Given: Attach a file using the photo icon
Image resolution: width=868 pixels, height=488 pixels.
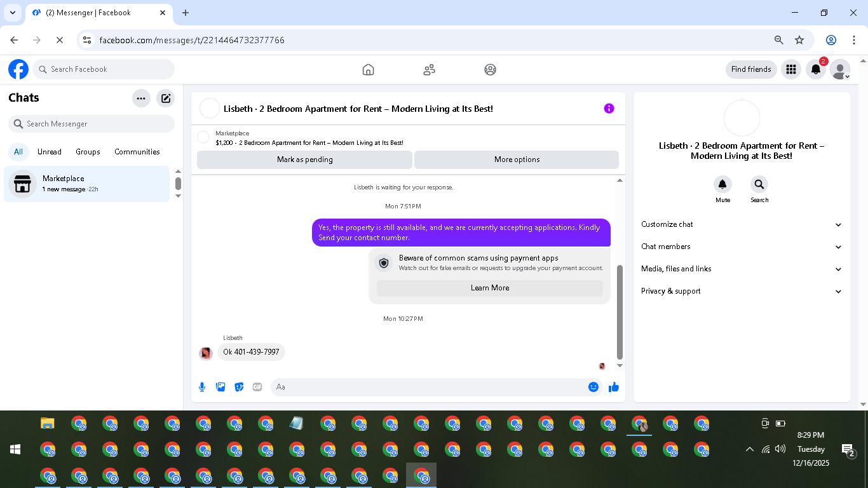Looking at the screenshot, I should coord(220,387).
